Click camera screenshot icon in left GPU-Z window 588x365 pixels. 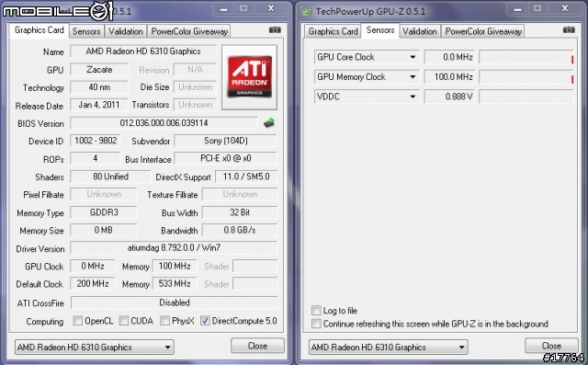(x=275, y=29)
